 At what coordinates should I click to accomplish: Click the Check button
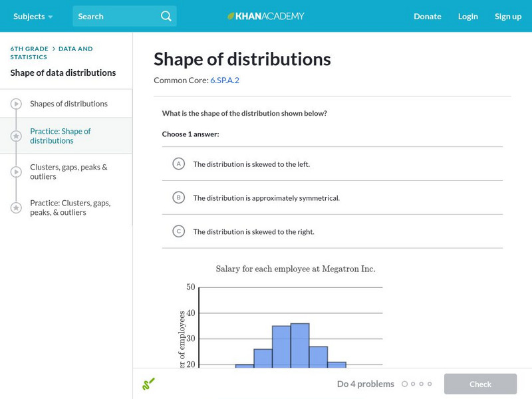pos(480,384)
